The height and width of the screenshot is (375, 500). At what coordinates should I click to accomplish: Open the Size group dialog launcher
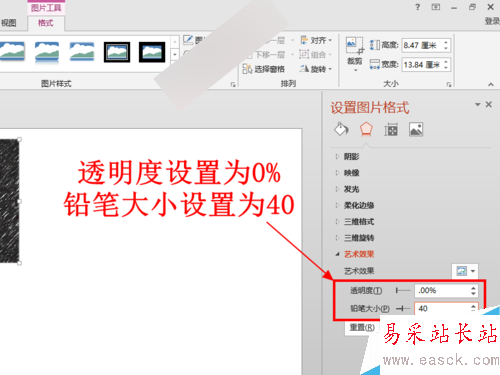[x=449, y=85]
